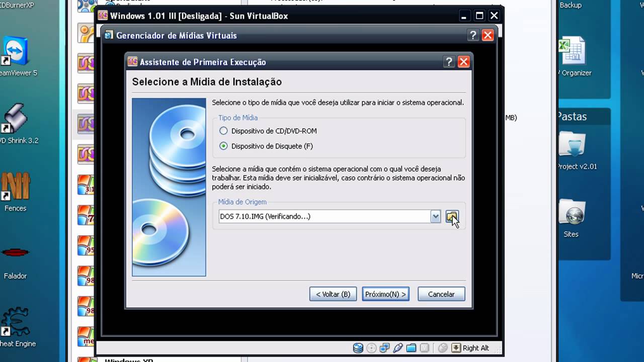Viewport: 644px width, 362px height.
Task: Click the < Voltar (B) button
Action: [x=333, y=294]
